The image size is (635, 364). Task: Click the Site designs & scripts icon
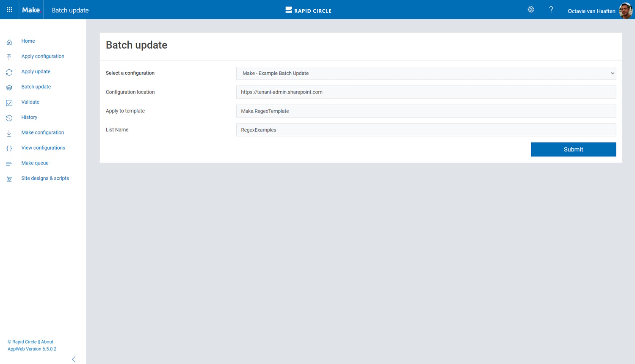9,179
